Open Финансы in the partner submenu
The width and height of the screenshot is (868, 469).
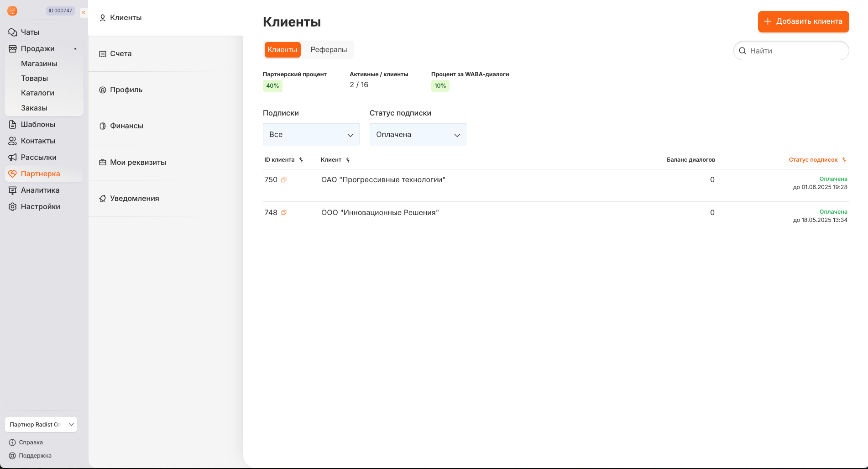(126, 126)
